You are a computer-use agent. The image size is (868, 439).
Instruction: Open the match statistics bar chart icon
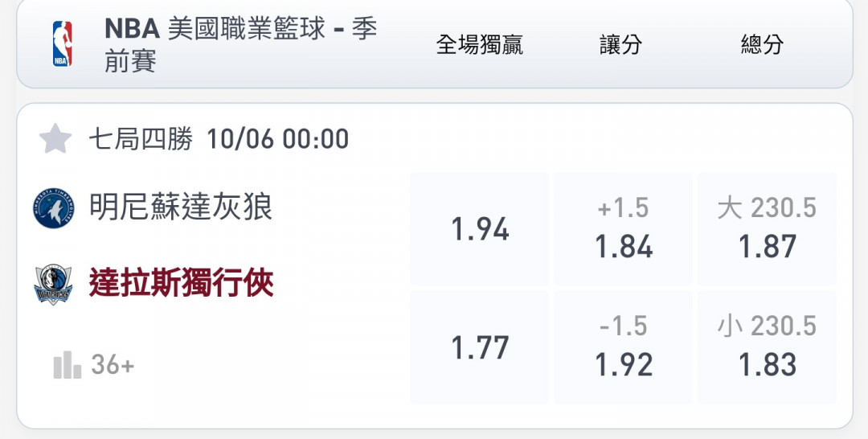68,365
